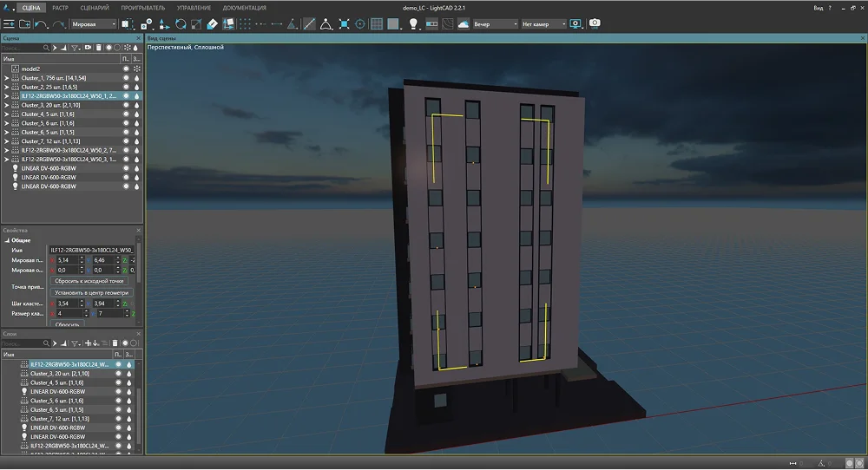Toggle visibility of model2 in Scene panel

[x=126, y=69]
